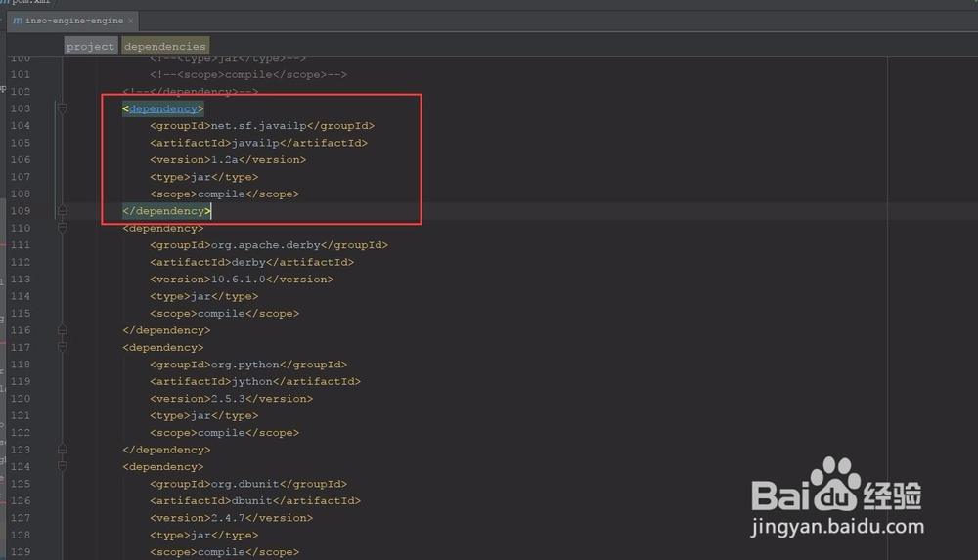Close the inso-engine-engine tab
Screen dimensions: 978x560
(130, 21)
